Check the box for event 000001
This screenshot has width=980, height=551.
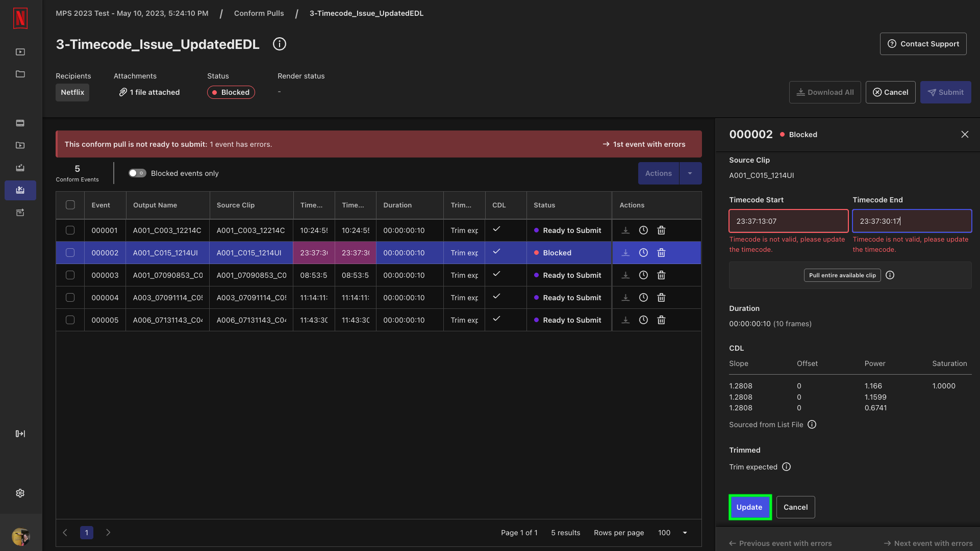coord(70,230)
